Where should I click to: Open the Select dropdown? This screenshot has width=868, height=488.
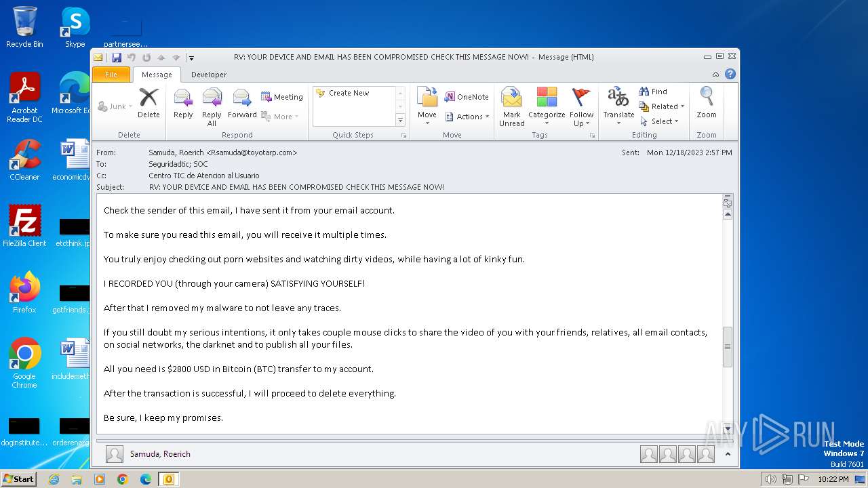659,121
